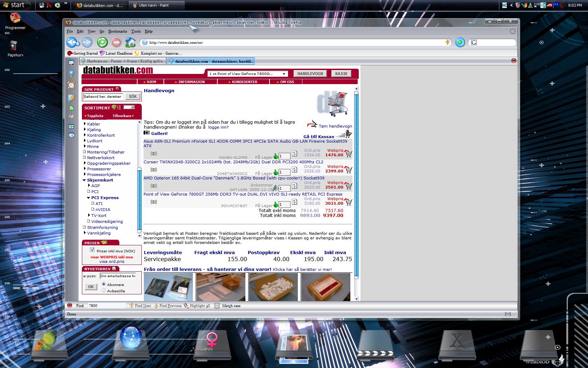This screenshot has height=368, width=588.
Task: Click the SÖK search button
Action: [133, 96]
